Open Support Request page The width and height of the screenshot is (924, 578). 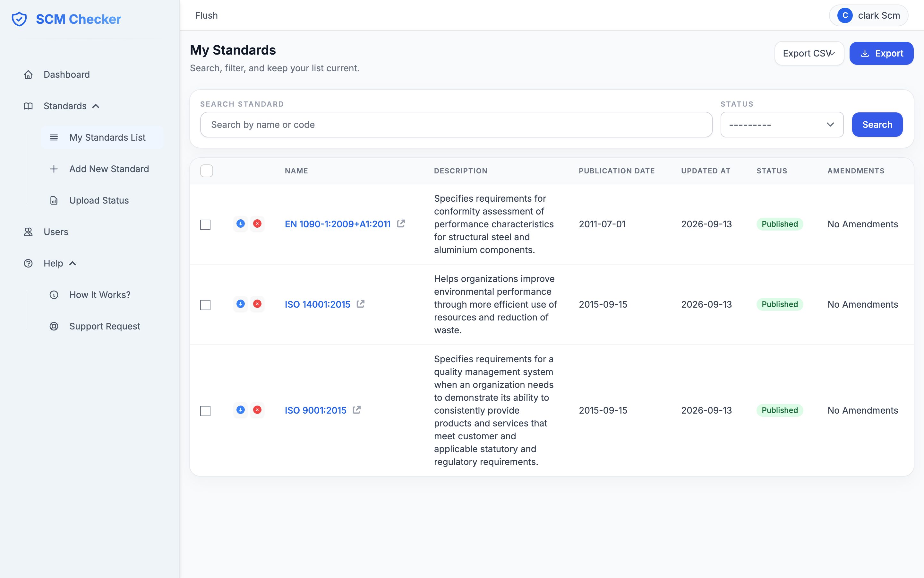point(102,327)
